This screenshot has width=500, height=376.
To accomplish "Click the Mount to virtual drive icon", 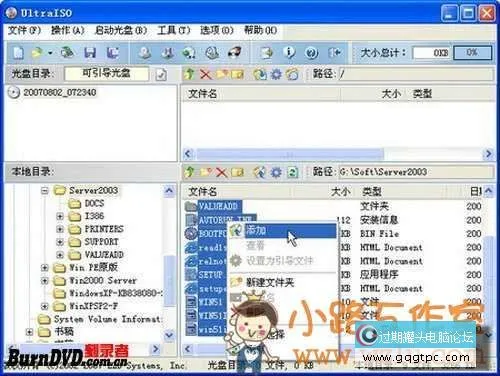I will point(189,53).
